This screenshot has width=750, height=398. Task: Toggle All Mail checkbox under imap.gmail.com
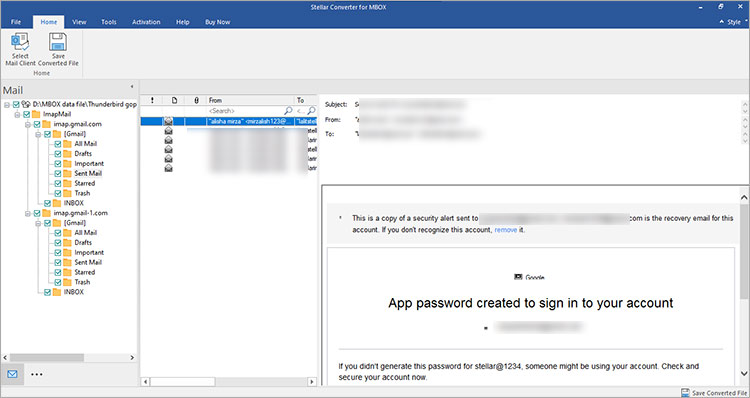pyautogui.click(x=58, y=144)
